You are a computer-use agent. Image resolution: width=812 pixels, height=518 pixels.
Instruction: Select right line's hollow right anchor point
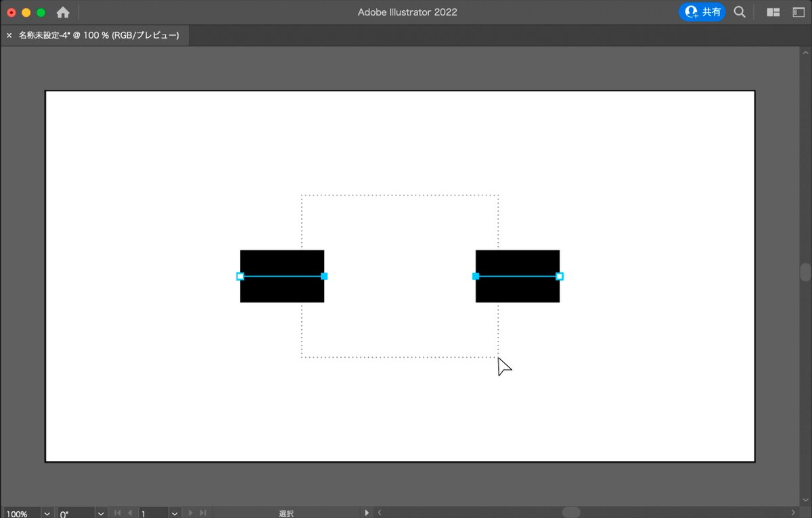click(560, 276)
